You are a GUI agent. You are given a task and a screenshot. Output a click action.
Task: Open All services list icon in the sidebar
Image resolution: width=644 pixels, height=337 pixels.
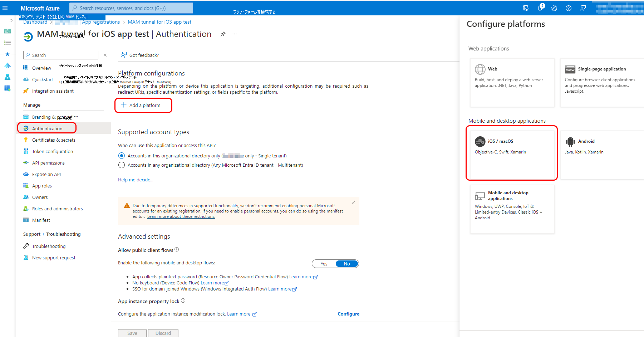8,43
